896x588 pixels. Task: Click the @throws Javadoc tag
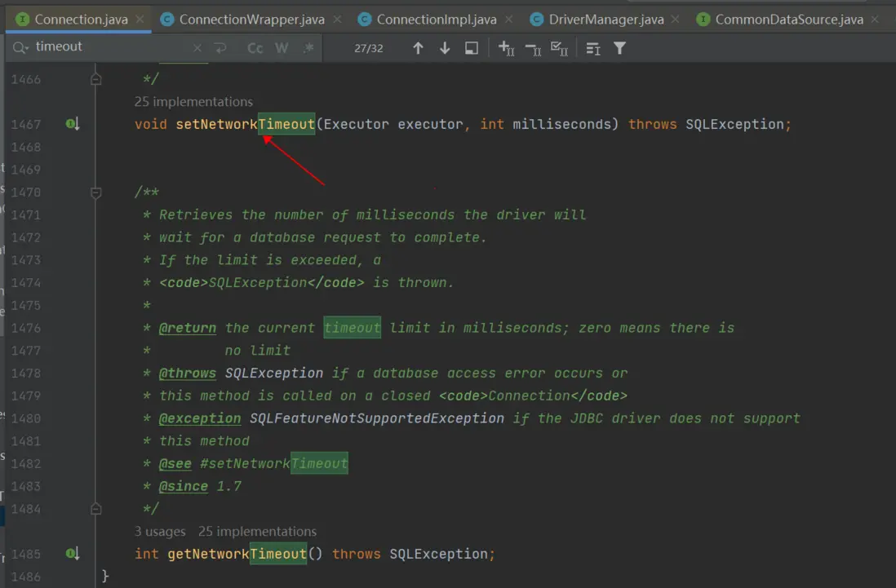pos(188,373)
